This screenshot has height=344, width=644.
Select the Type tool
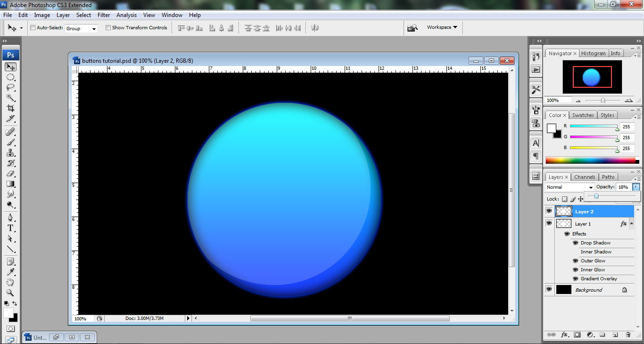10,227
